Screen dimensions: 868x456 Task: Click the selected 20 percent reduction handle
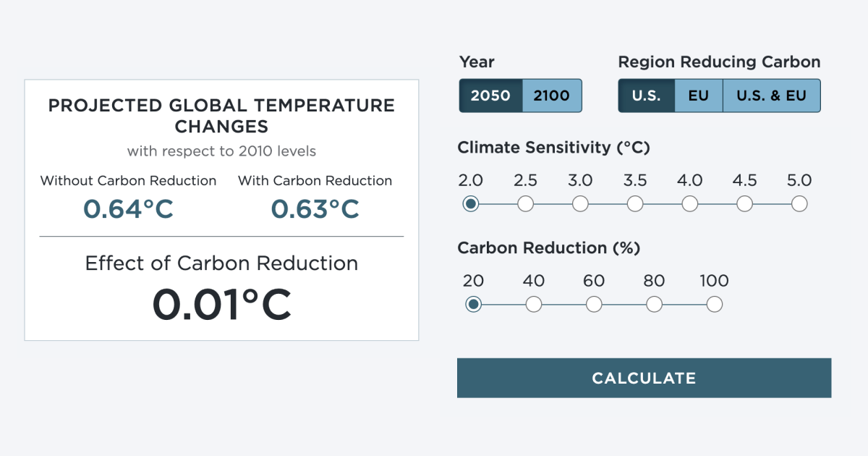(474, 304)
